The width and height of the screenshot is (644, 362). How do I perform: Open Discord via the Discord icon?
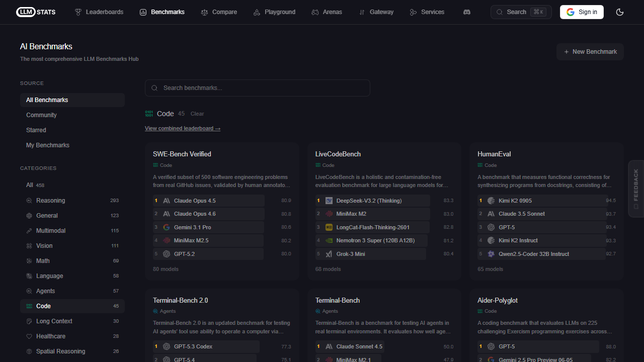pyautogui.click(x=467, y=12)
